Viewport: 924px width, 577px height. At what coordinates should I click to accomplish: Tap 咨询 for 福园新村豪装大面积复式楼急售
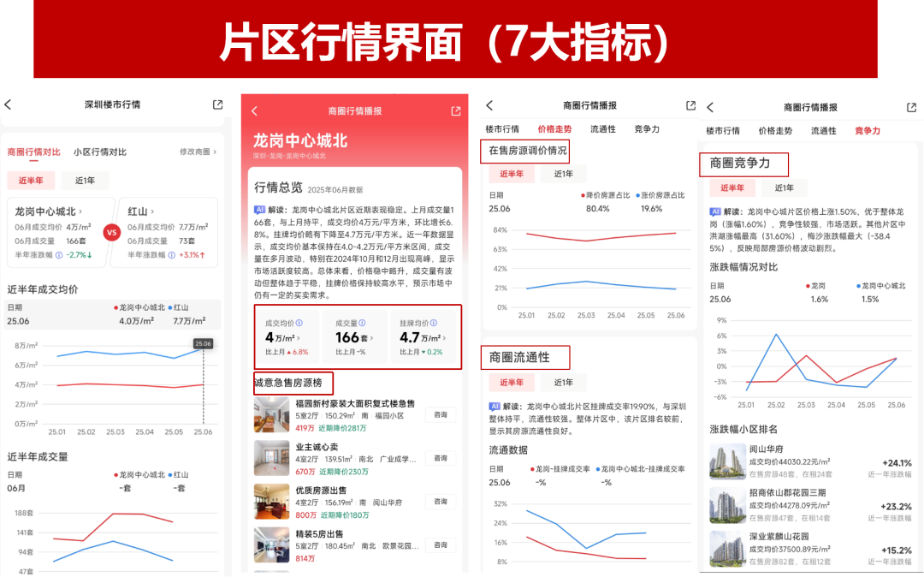[x=441, y=415]
